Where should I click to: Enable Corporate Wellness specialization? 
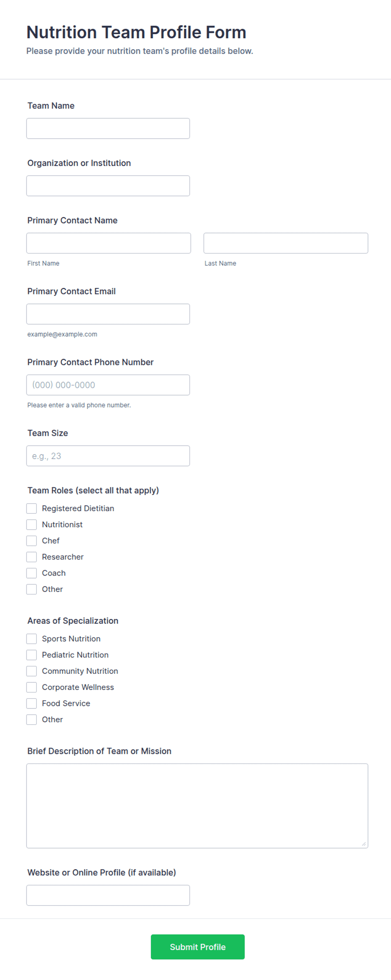(x=32, y=687)
